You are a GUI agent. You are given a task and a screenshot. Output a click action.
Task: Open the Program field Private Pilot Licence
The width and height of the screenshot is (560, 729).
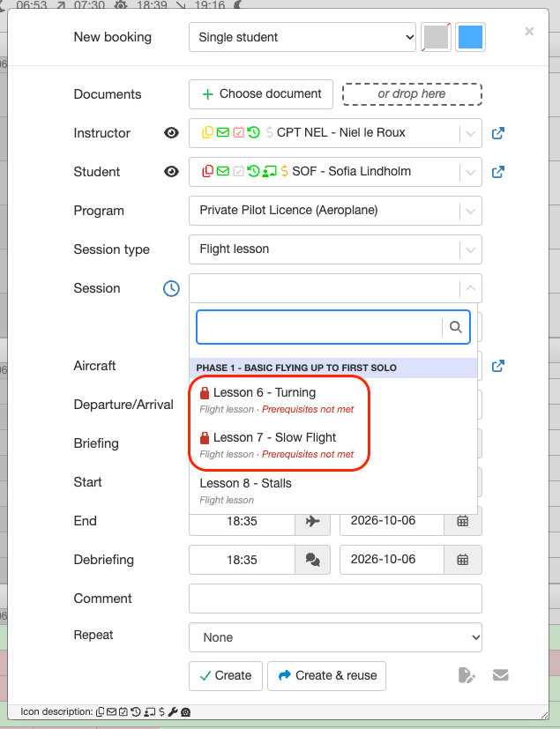pyautogui.click(x=335, y=211)
